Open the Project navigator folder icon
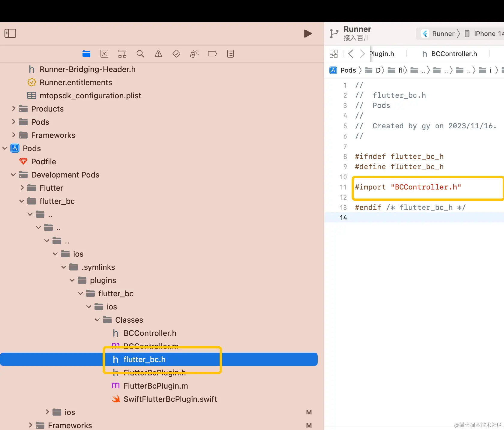 tap(86, 54)
